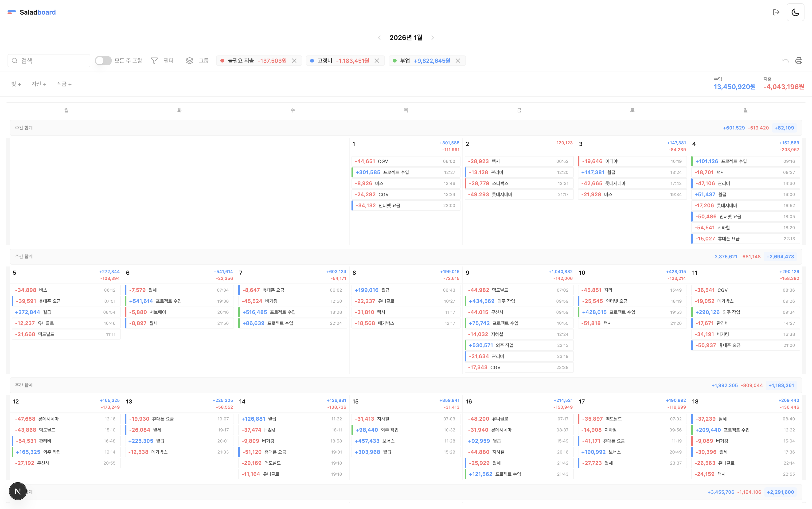812x509 pixels.
Task: Select day 9 on the calendar
Action: tap(467, 273)
